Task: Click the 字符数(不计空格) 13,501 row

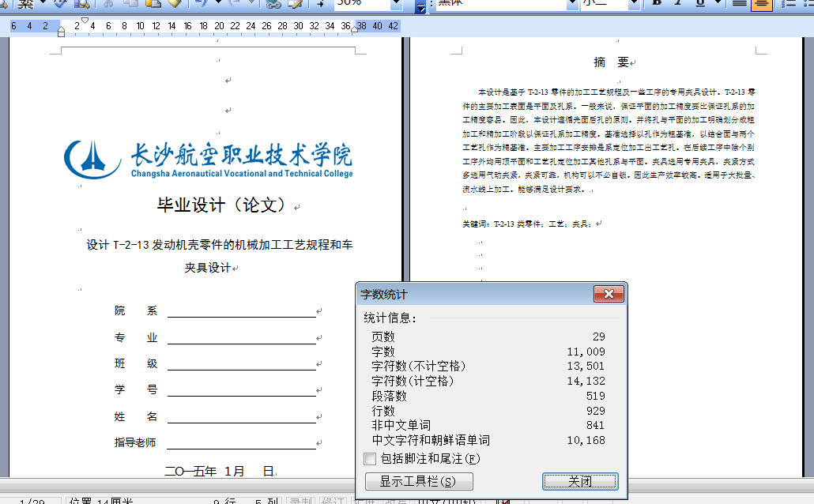Action: click(x=488, y=366)
